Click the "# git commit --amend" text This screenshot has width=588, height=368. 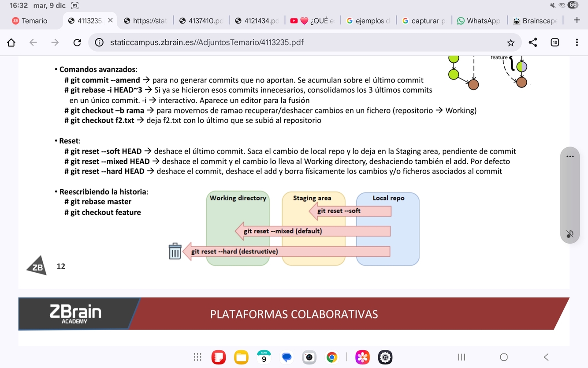(102, 80)
